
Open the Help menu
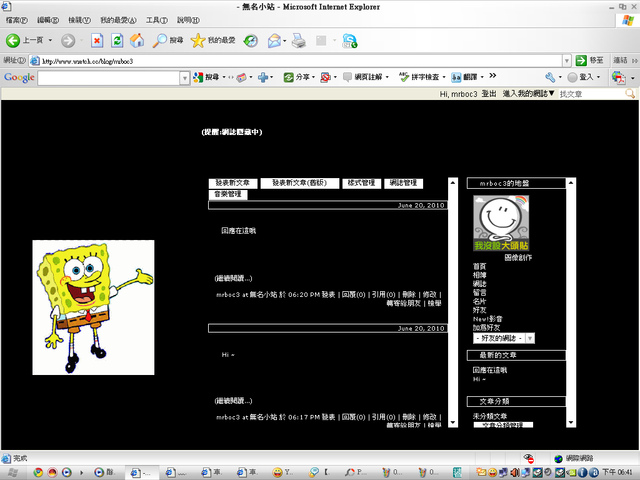click(x=188, y=20)
